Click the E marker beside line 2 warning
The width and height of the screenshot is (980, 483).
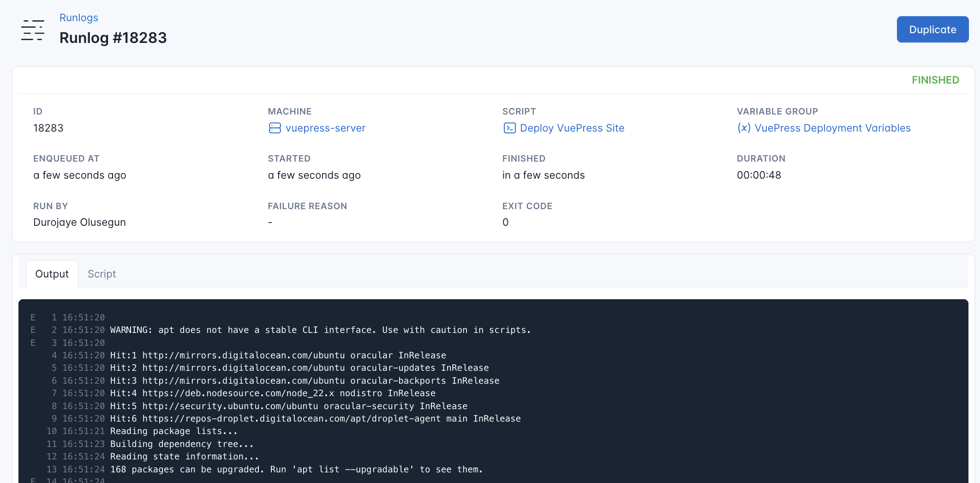click(33, 330)
